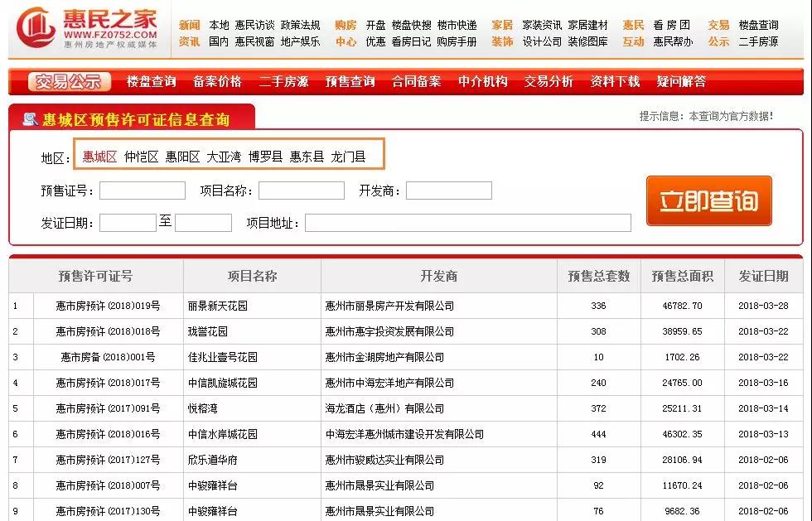Click permit 惠市房备 (2018)001号
Image resolution: width=812 pixels, height=521 pixels.
109,357
